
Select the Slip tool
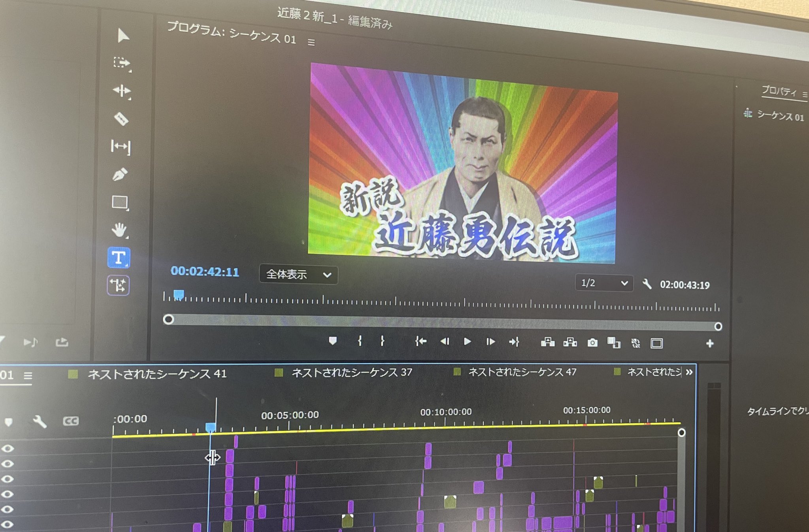pos(120,147)
